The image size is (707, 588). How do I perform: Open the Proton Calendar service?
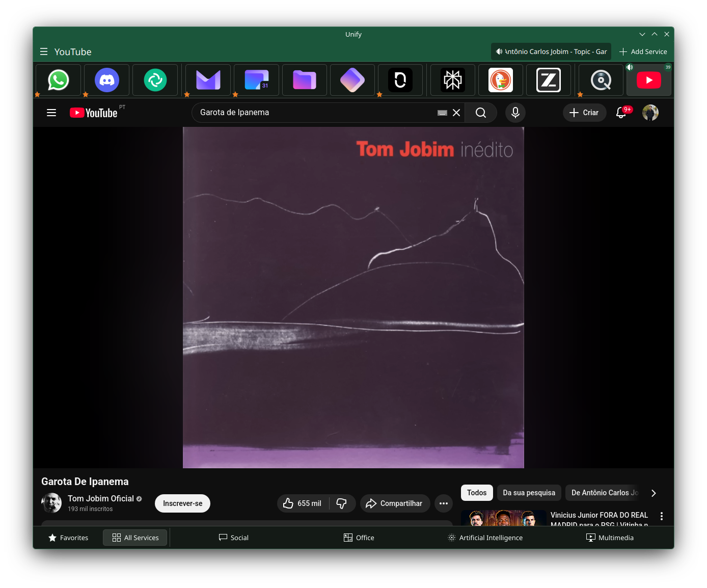(x=257, y=80)
